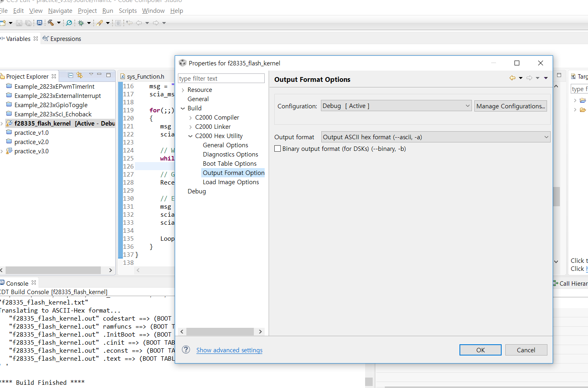Select General Options under C2000 Hex Utility

click(x=225, y=145)
